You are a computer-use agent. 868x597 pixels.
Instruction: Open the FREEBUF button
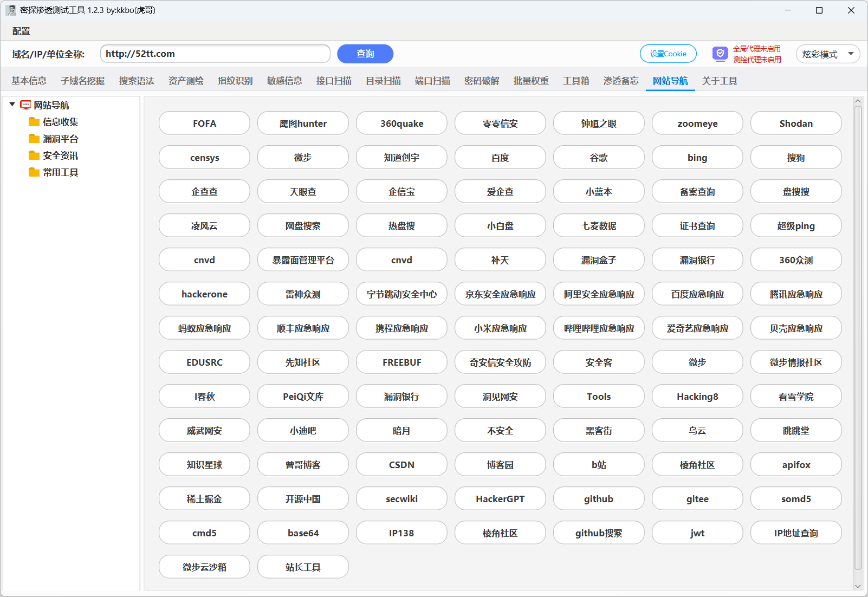pyautogui.click(x=401, y=362)
